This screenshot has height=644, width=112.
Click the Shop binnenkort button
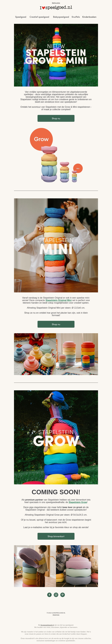click(56, 536)
